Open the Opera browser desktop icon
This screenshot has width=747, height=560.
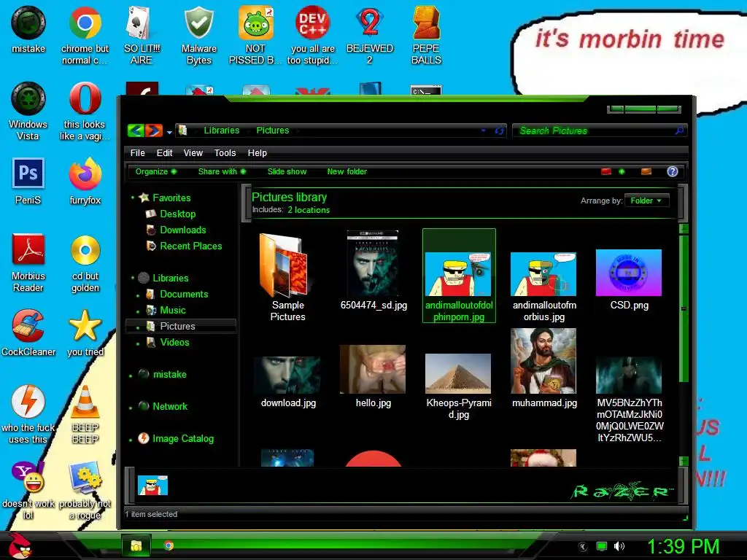click(85, 112)
